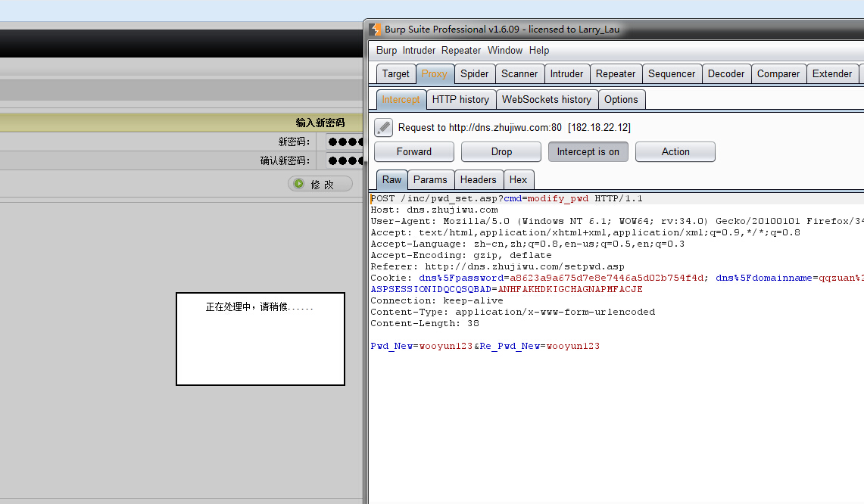Switch to the Extender tab
This screenshot has width=864, height=504.
[x=832, y=74]
